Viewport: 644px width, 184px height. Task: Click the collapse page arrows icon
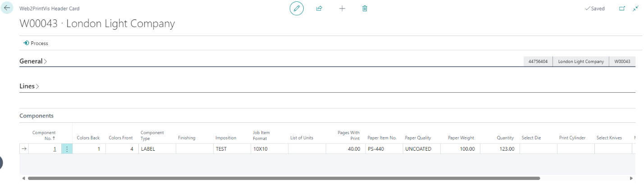636,9
